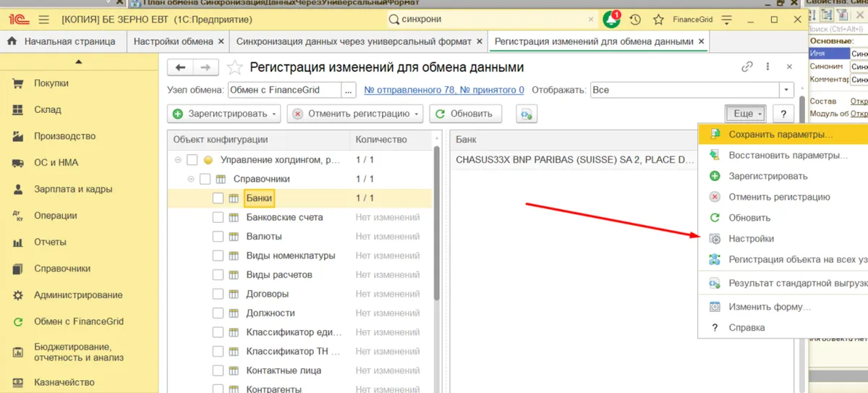Open the history clock icon
868x393 pixels.
click(x=635, y=20)
